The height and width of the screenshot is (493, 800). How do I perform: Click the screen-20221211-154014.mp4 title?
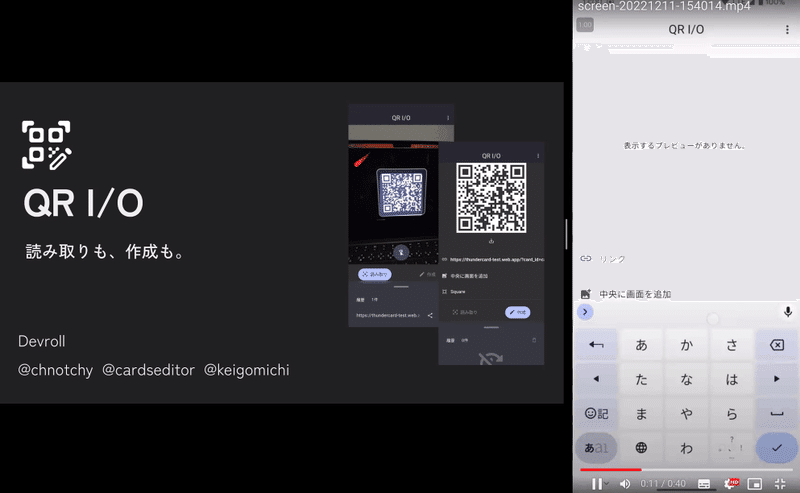click(x=664, y=6)
